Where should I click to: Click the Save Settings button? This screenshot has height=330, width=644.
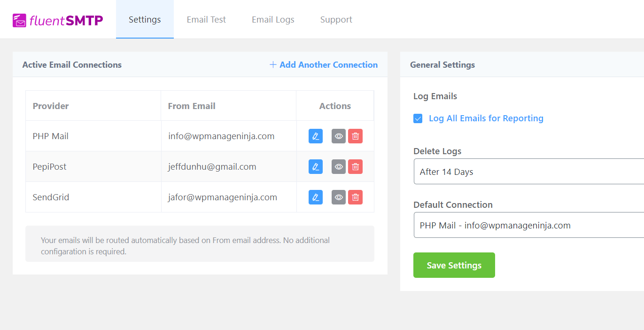pyautogui.click(x=454, y=265)
